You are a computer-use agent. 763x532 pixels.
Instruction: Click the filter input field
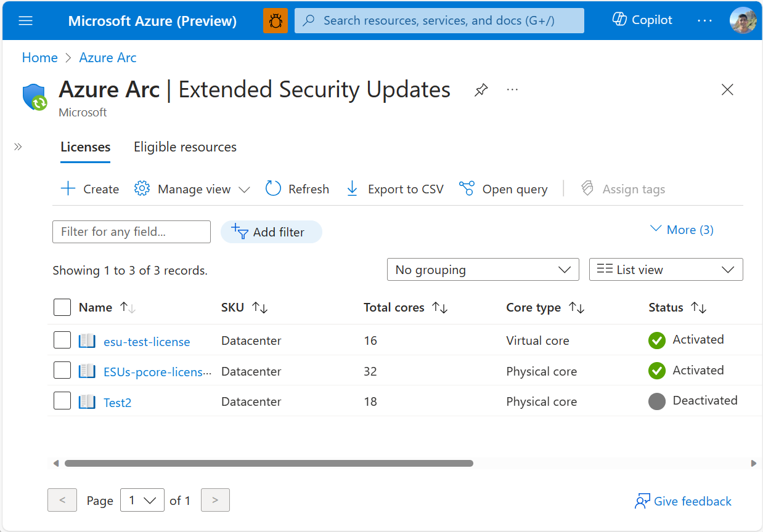[x=131, y=232]
